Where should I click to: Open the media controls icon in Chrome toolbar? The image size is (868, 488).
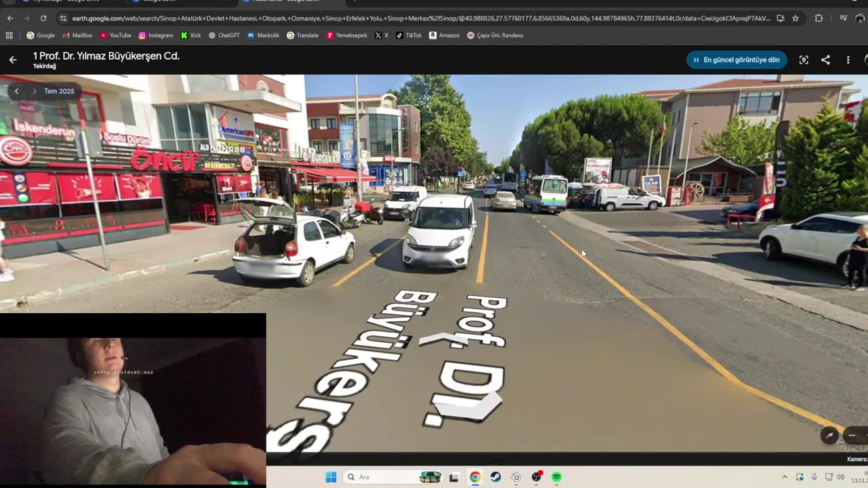(x=843, y=18)
